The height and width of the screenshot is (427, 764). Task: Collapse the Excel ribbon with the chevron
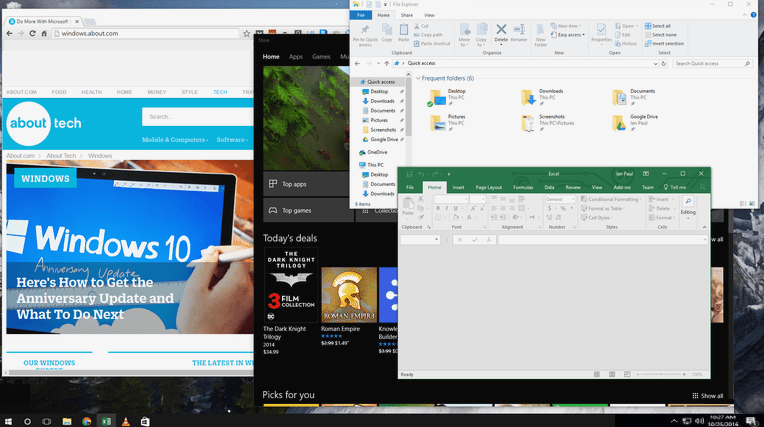[x=704, y=227]
